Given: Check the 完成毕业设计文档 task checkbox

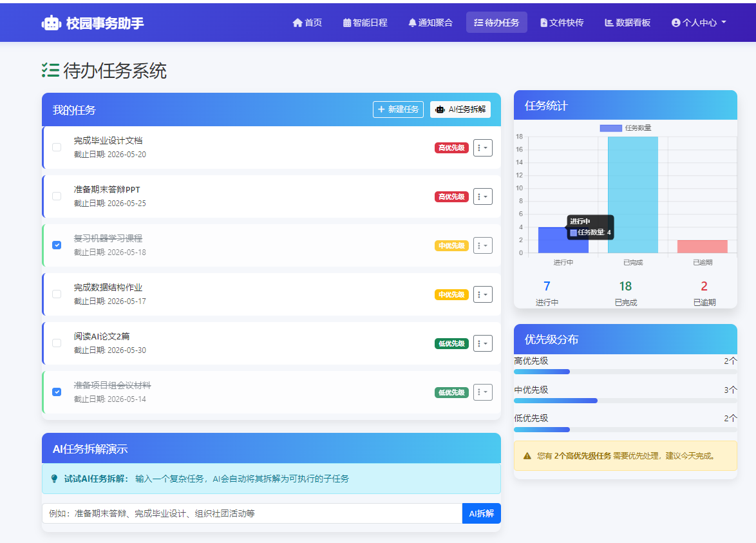Looking at the screenshot, I should tap(57, 148).
